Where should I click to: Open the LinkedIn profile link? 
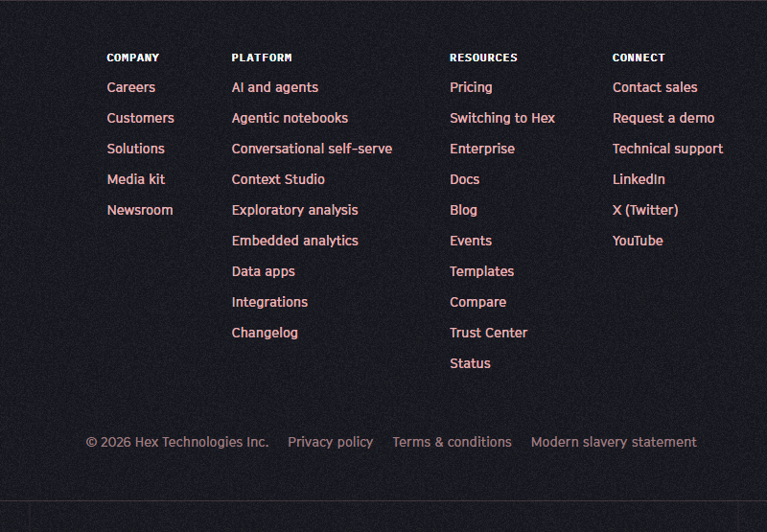[x=639, y=179]
